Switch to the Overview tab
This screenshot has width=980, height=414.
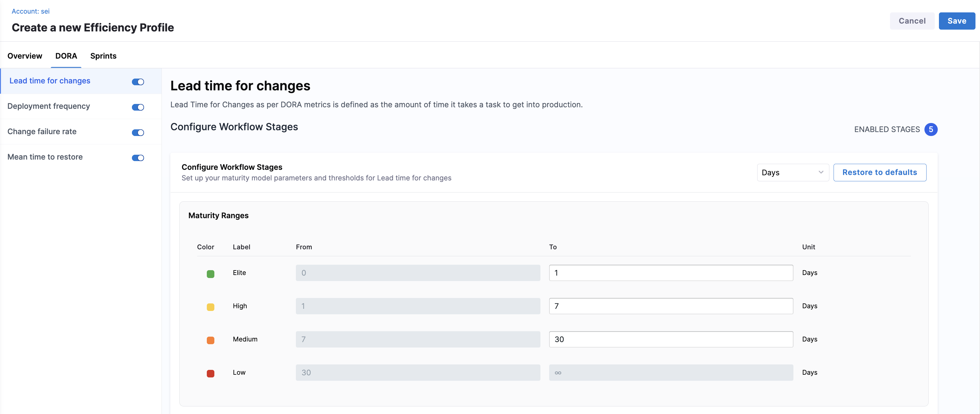(x=25, y=56)
